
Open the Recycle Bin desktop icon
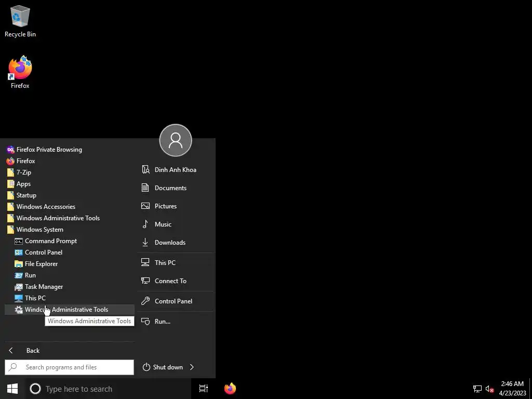(20, 21)
